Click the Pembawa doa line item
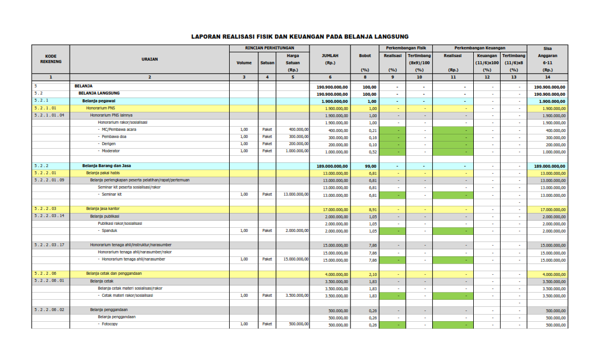 click(115, 137)
